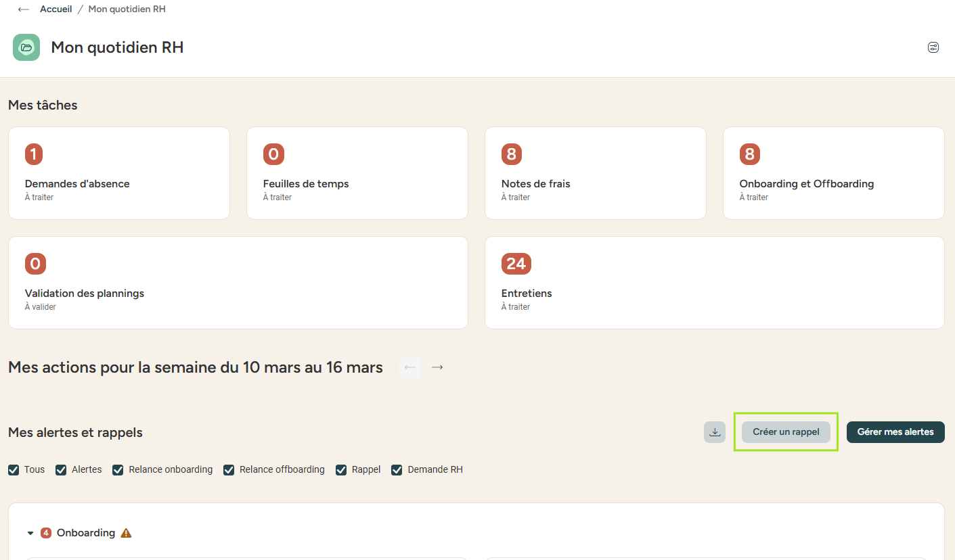955x560 pixels.
Task: Open the Demandes d'absence card
Action: point(119,173)
